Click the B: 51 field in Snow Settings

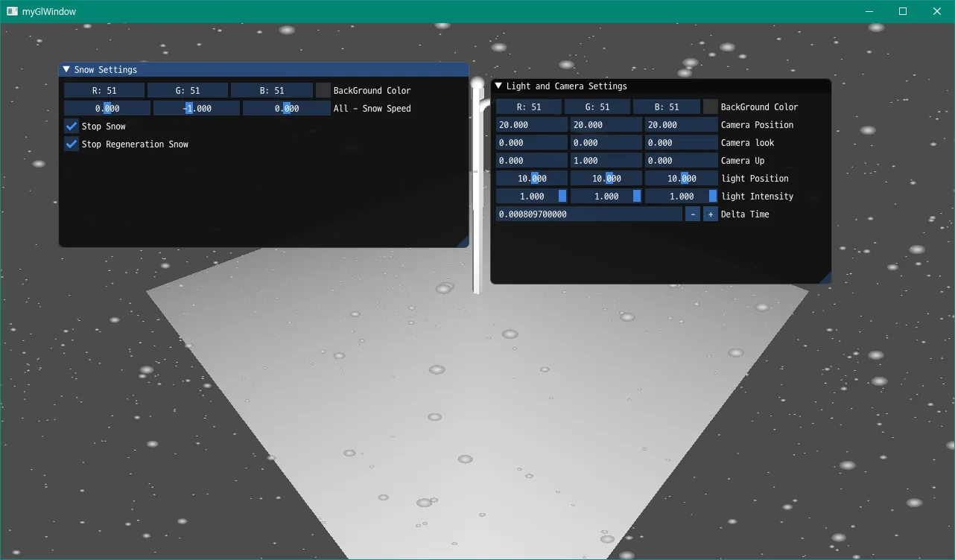272,90
